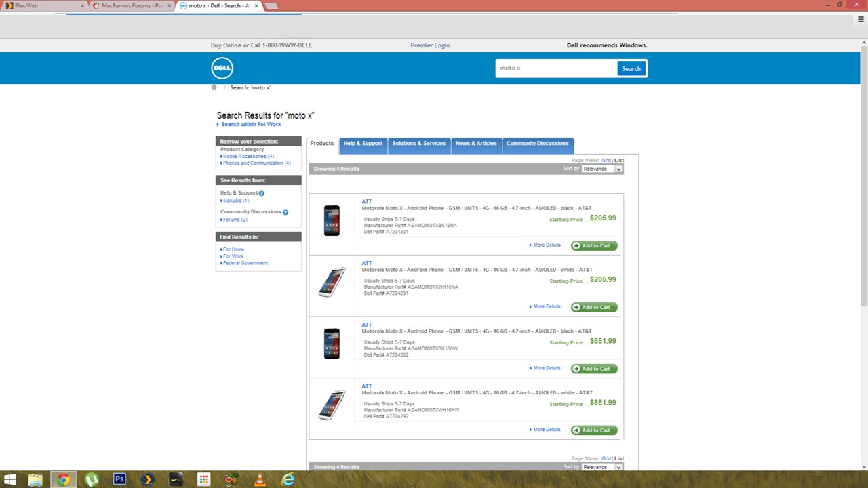Close the MacRumors Forums tab
This screenshot has width=868, height=488.
coord(170,5)
